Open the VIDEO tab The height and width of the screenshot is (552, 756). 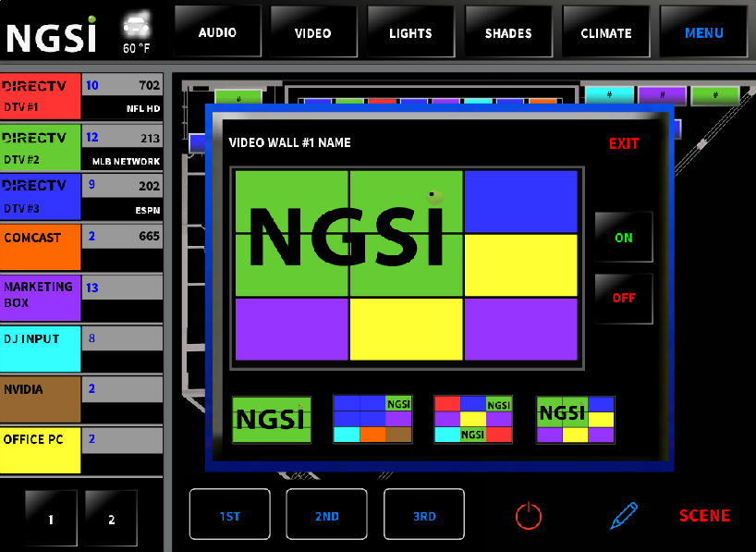click(313, 32)
